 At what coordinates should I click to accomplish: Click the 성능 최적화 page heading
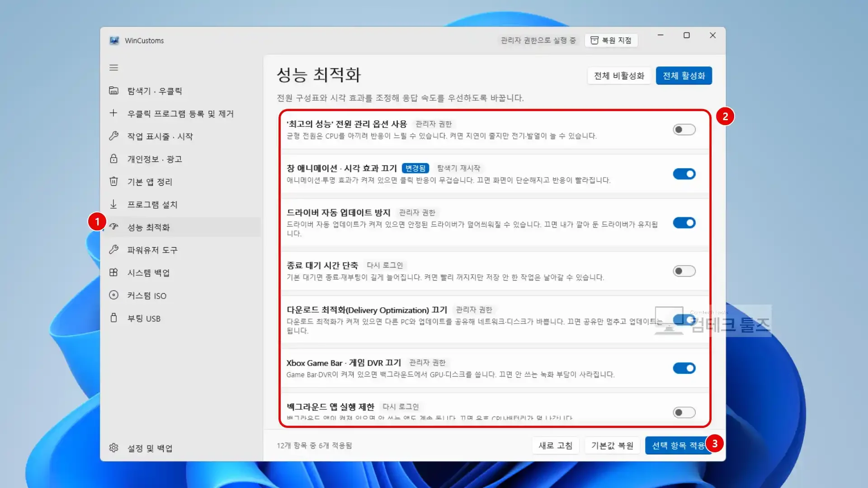coord(319,75)
